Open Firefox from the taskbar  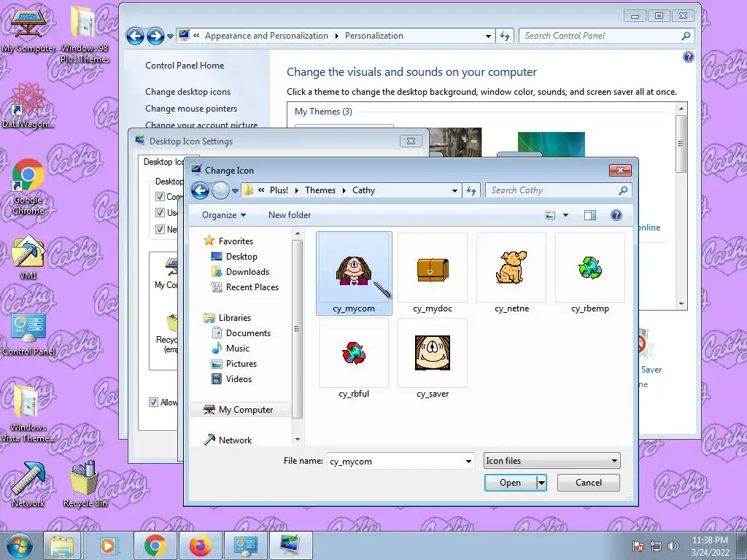201,545
